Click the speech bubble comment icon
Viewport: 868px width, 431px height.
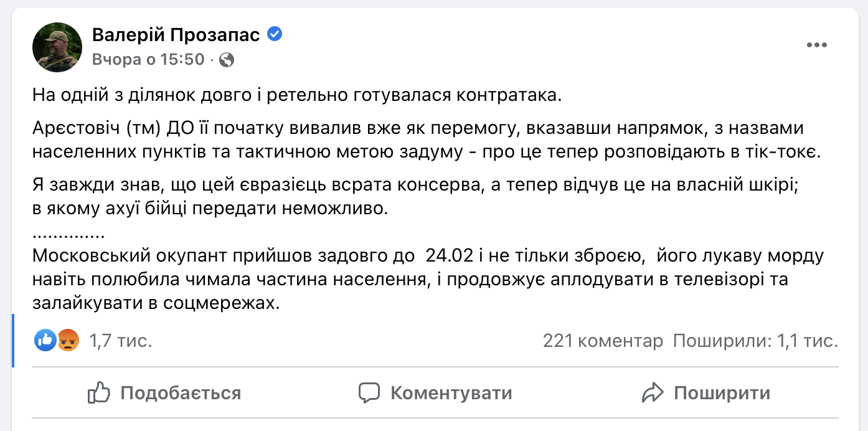(369, 393)
